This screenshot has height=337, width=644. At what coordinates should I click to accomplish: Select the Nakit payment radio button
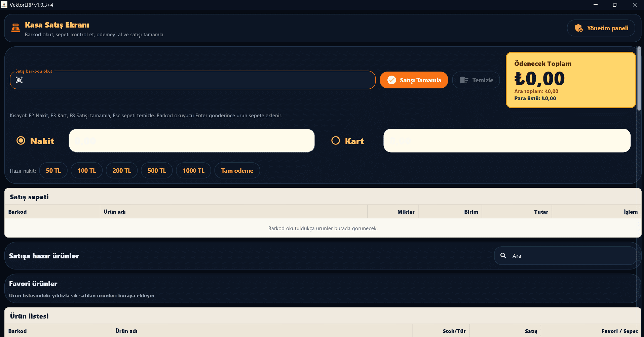click(21, 140)
